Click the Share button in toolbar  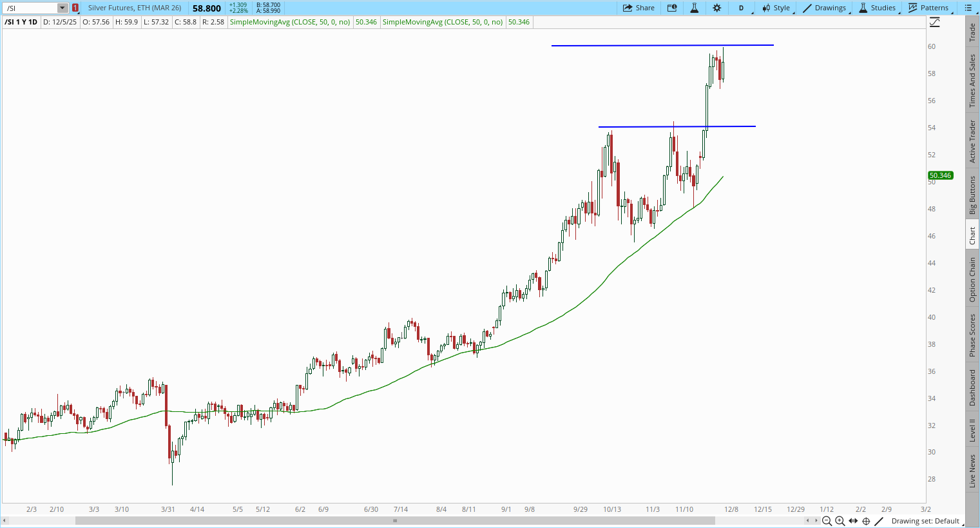click(639, 8)
